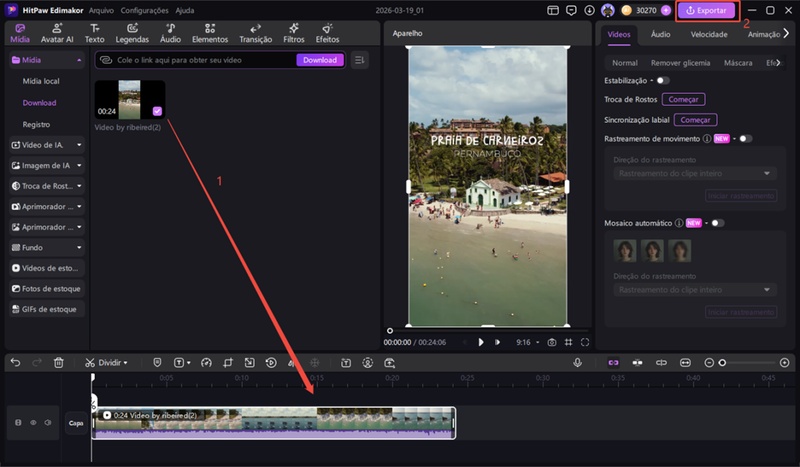Screen dimensions: 800x467
Task: Zoom out the timeline with minus icon
Action: pos(709,362)
